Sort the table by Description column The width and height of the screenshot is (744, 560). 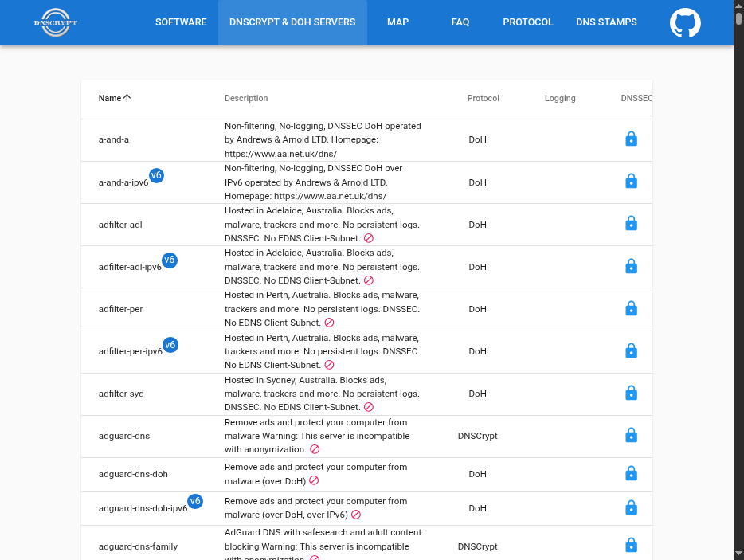[x=246, y=98]
